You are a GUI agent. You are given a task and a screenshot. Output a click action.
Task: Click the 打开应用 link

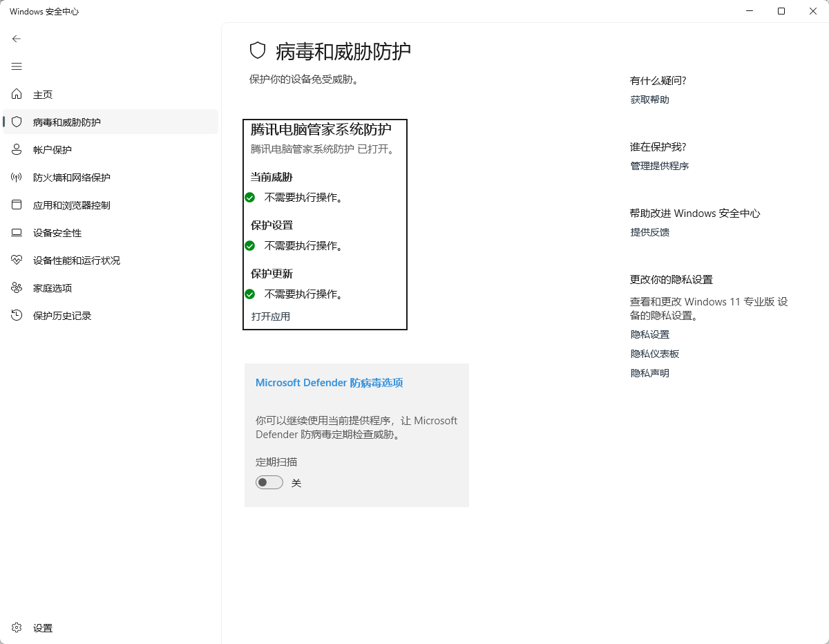[x=271, y=316]
